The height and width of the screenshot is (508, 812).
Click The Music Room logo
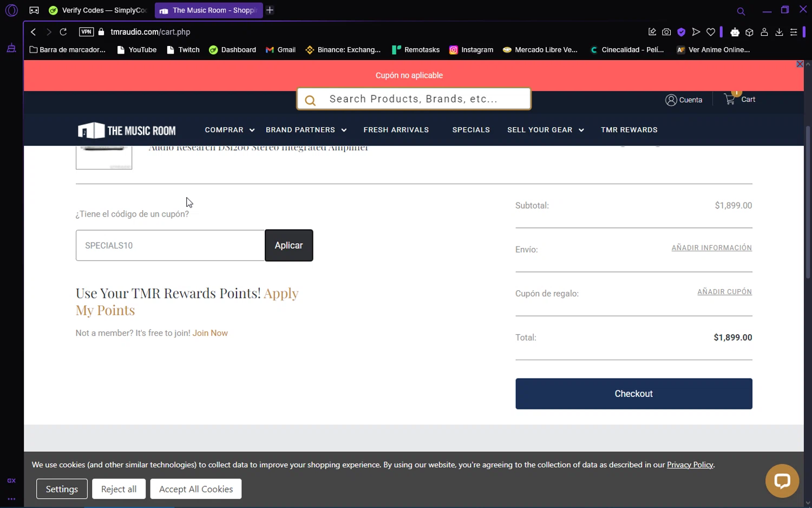[127, 131]
